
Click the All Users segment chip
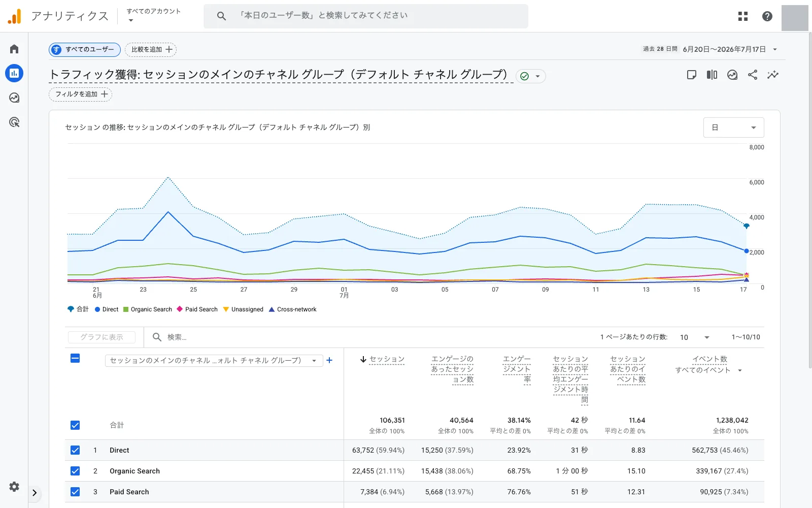tap(85, 49)
